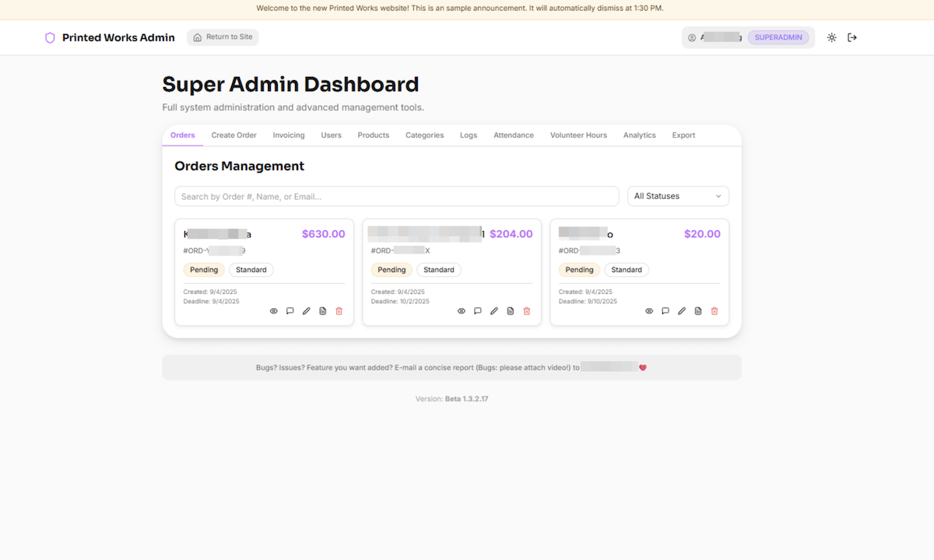The image size is (934, 560).
Task: Open the comment icon on $204.00 order
Action: tap(478, 311)
